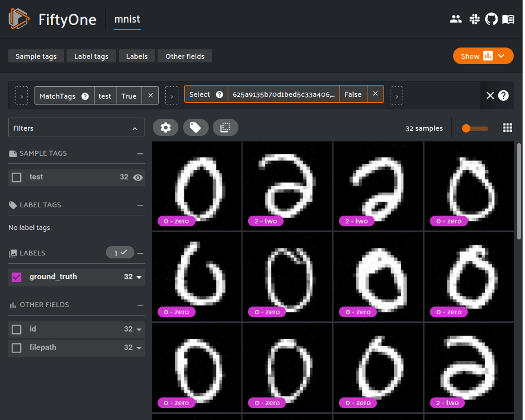Click the tag samples icon button
The height and width of the screenshot is (420, 525).
pyautogui.click(x=196, y=128)
